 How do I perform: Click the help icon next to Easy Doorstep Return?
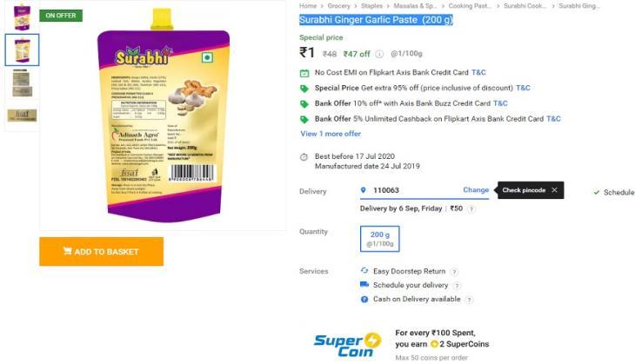tap(454, 272)
